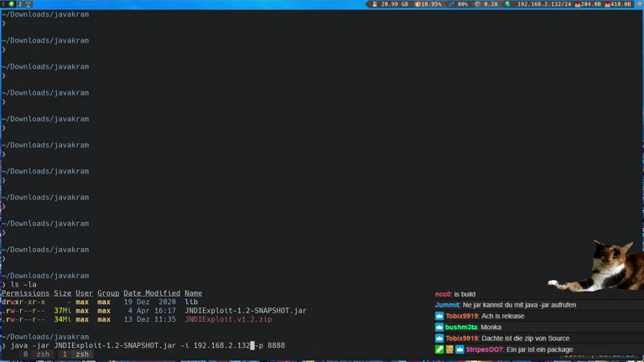
Task: Click the bushm3ta username in chat
Action: point(461,327)
